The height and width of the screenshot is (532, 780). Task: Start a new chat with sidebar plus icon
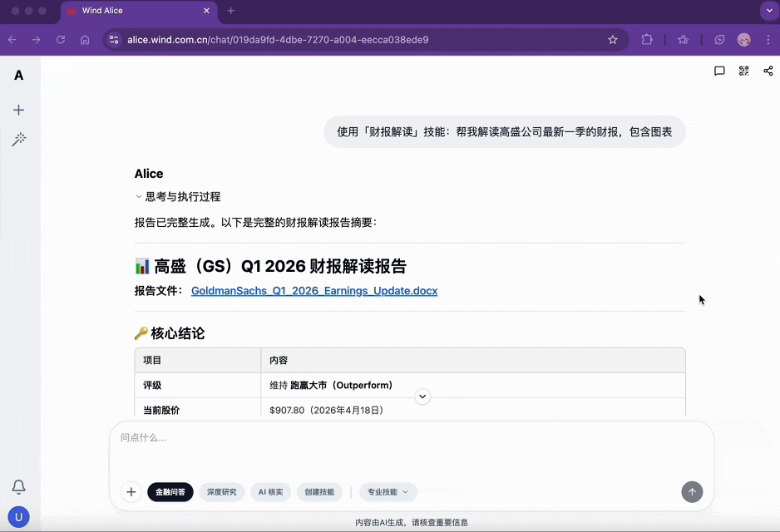18,110
